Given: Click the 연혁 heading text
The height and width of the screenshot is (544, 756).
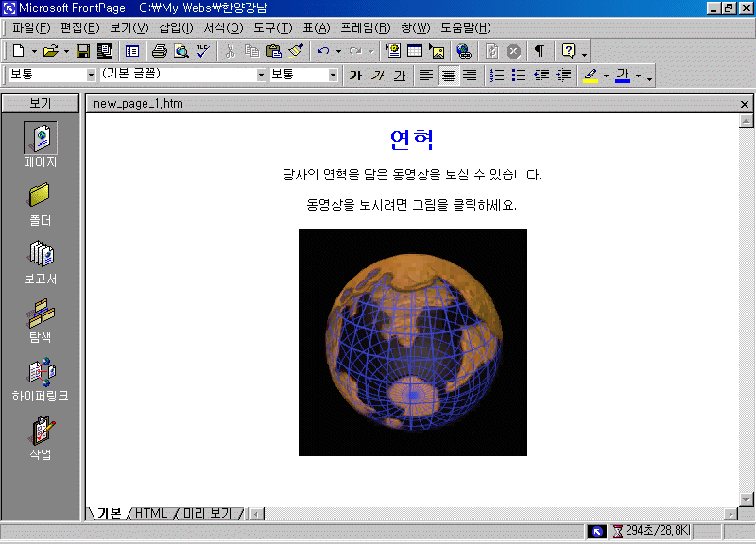Looking at the screenshot, I should point(411,140).
